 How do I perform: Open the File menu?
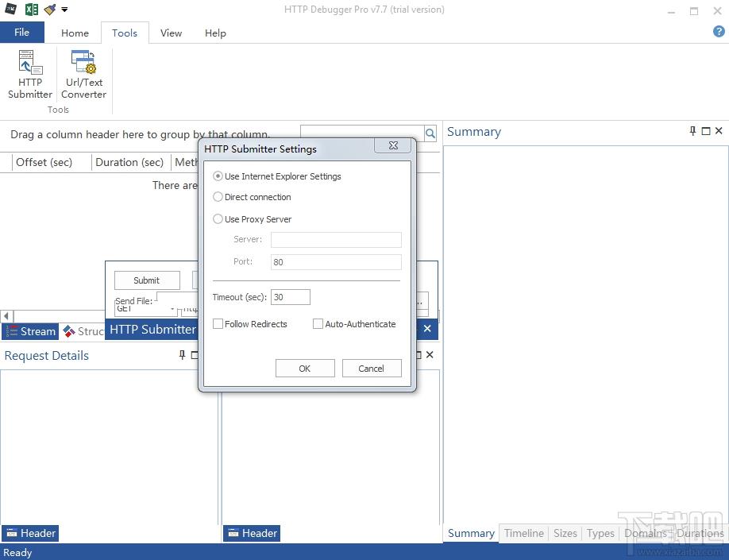(x=22, y=32)
